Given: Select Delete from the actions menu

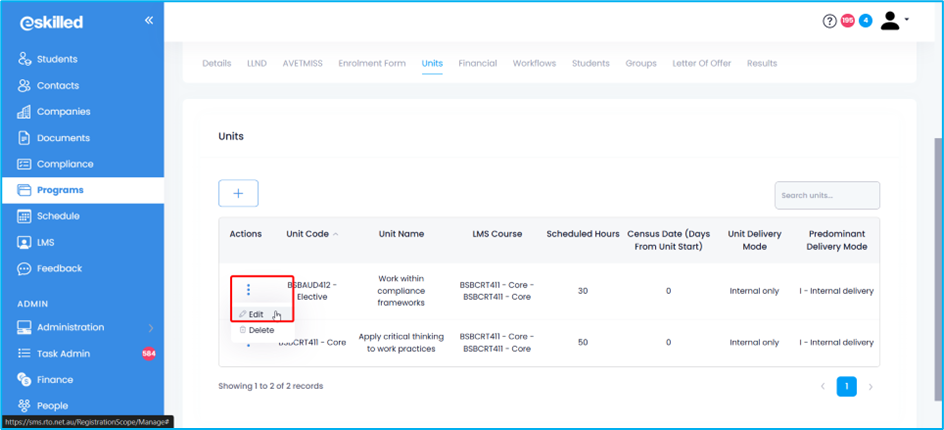Looking at the screenshot, I should pyautogui.click(x=260, y=330).
